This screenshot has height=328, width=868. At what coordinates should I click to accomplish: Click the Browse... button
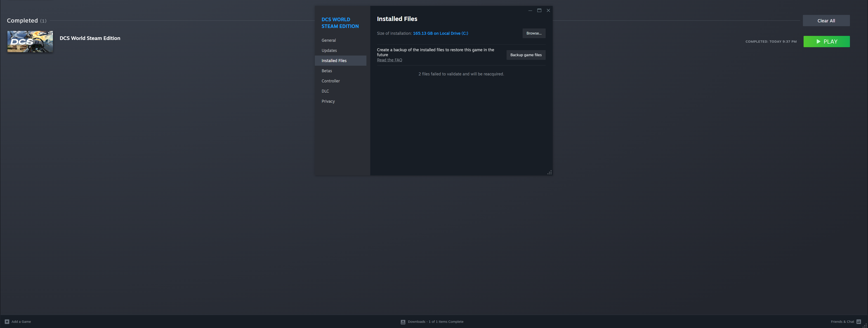click(x=534, y=33)
